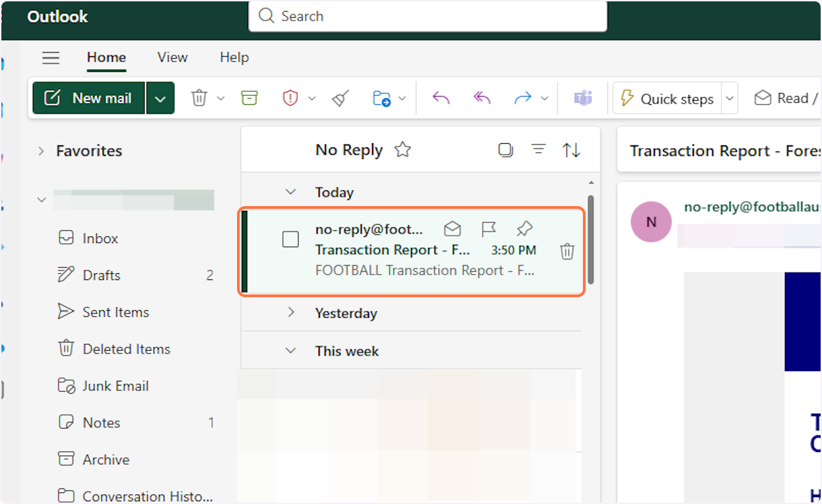The width and height of the screenshot is (822, 504).
Task: Click the Reply all double-arrow icon
Action: tap(482, 99)
